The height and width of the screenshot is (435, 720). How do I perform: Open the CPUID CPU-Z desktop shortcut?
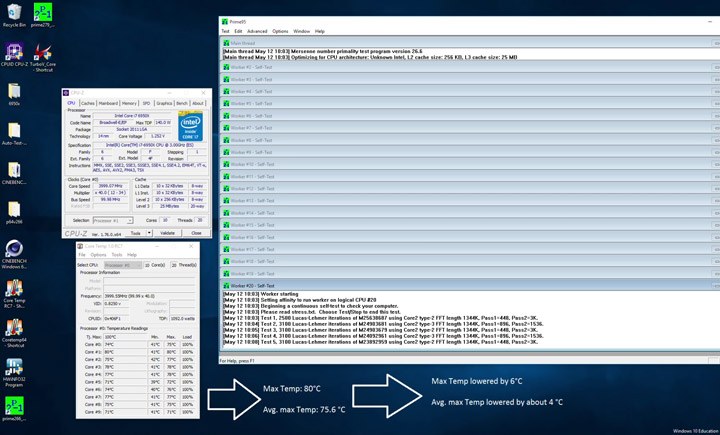tap(14, 53)
